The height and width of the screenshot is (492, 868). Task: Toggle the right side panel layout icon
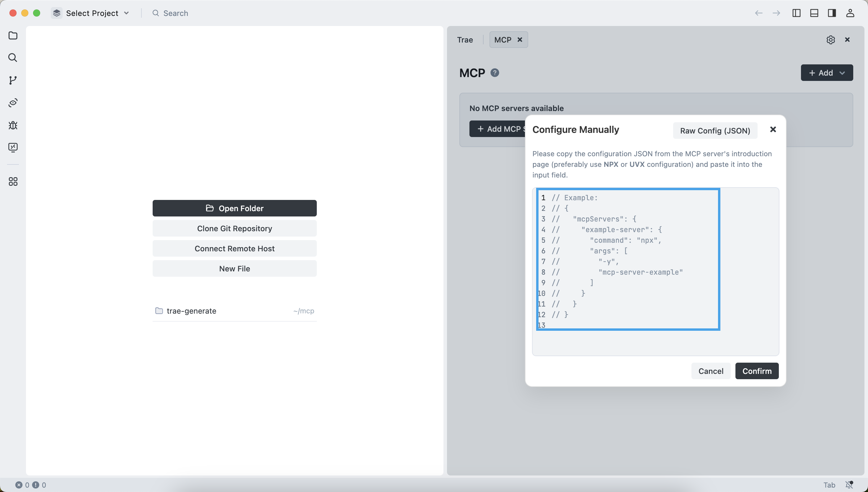832,13
